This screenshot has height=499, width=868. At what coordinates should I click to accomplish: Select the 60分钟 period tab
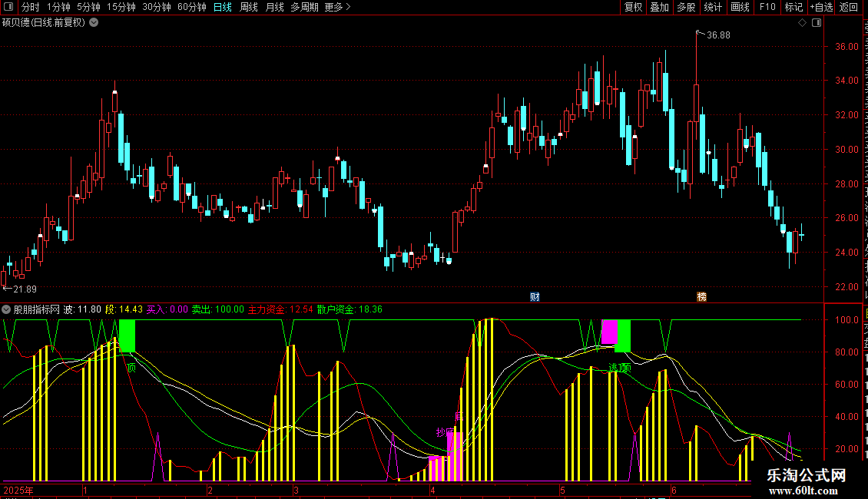pos(192,7)
